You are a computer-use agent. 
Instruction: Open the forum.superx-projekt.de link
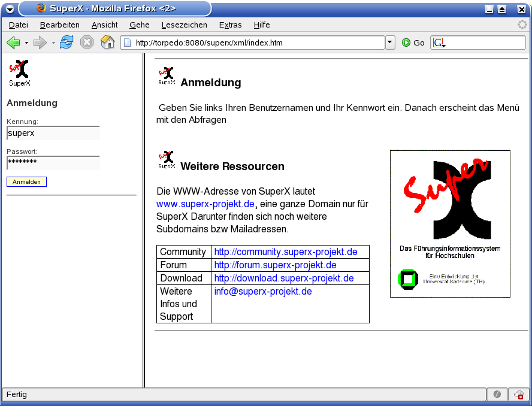pos(275,265)
